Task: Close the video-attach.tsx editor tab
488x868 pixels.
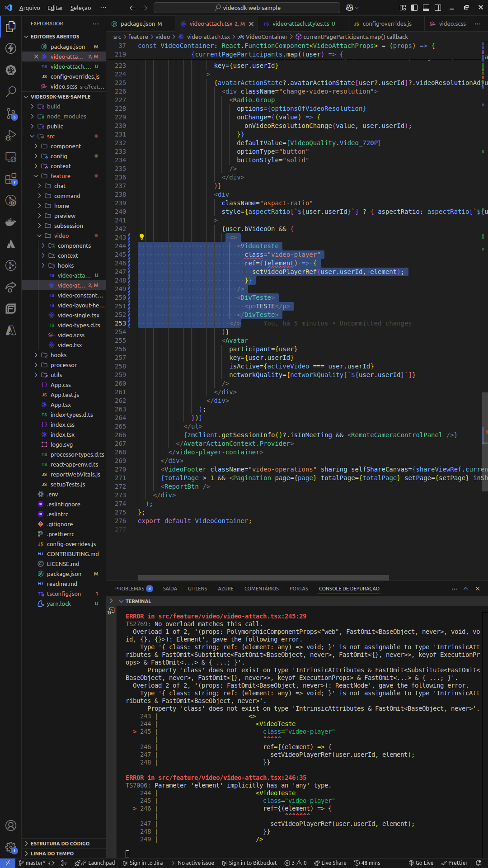Action: 251,24
